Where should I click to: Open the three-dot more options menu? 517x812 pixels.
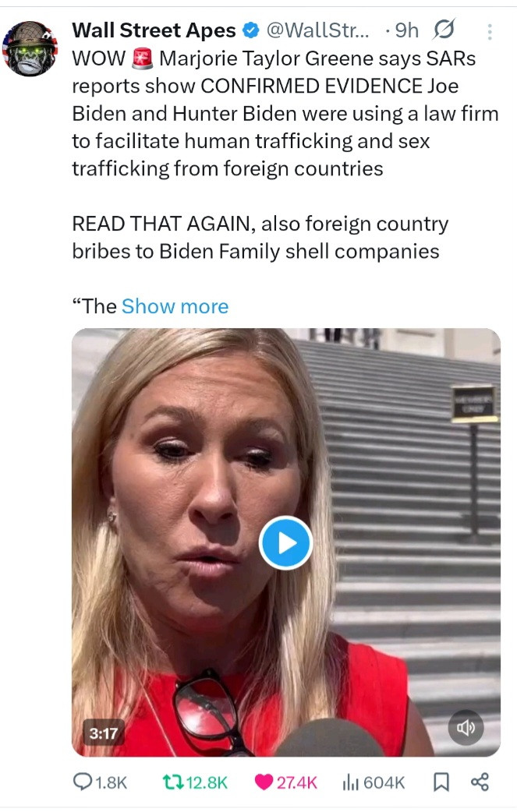[x=489, y=32]
